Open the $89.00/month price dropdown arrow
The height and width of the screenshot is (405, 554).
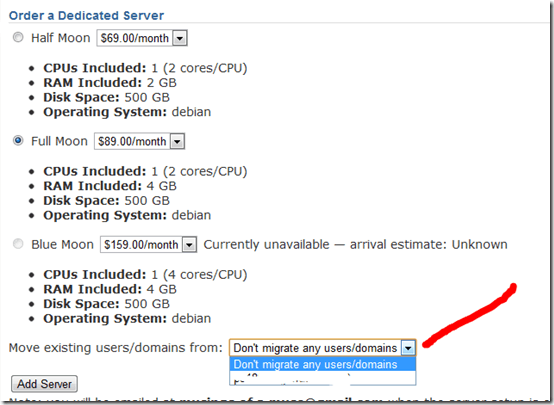[177, 141]
